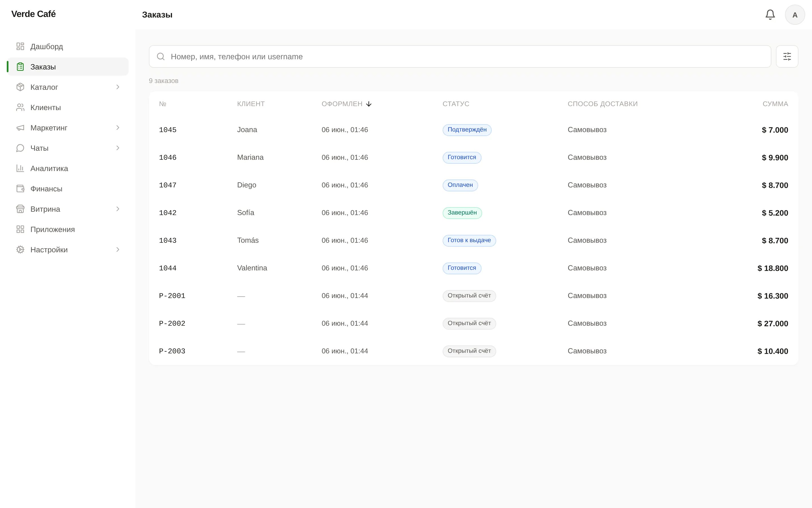Screen dimensions: 812x508
Task: Click client name Sofía
Action: pos(246,213)
